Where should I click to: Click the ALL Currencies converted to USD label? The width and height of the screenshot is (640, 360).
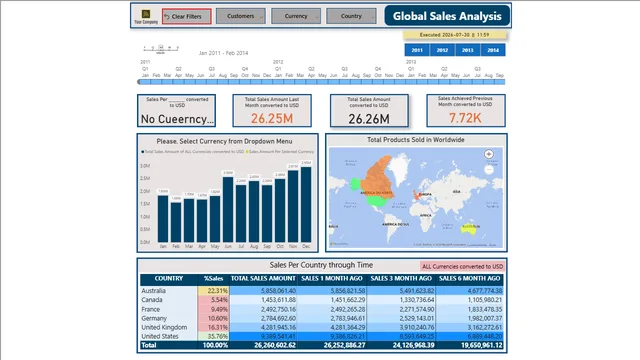[x=462, y=267]
